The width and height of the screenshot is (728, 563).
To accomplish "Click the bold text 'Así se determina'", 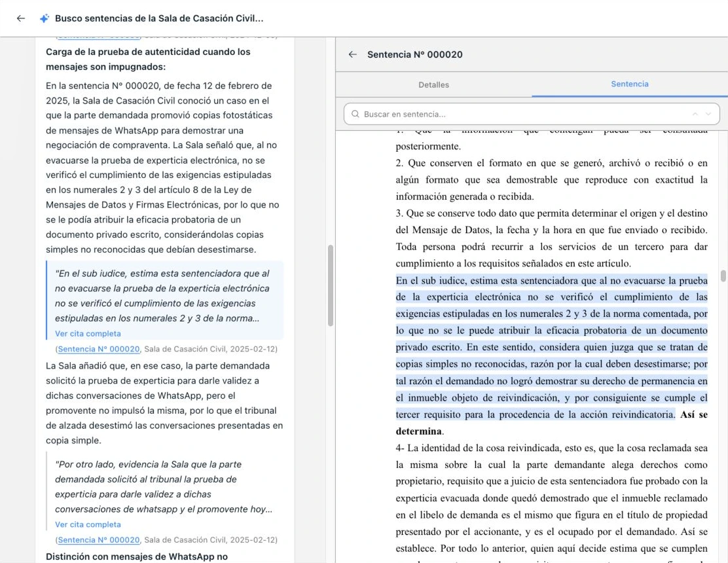I will coord(552,423).
